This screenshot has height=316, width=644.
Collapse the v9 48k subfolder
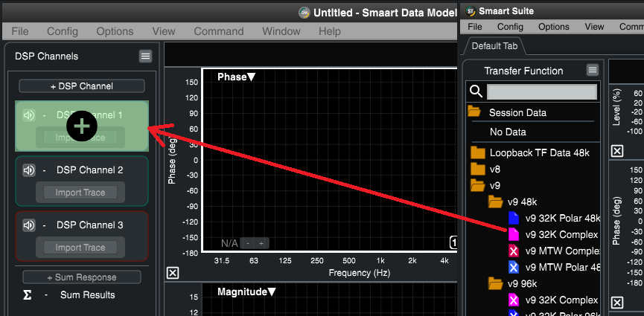click(495, 201)
